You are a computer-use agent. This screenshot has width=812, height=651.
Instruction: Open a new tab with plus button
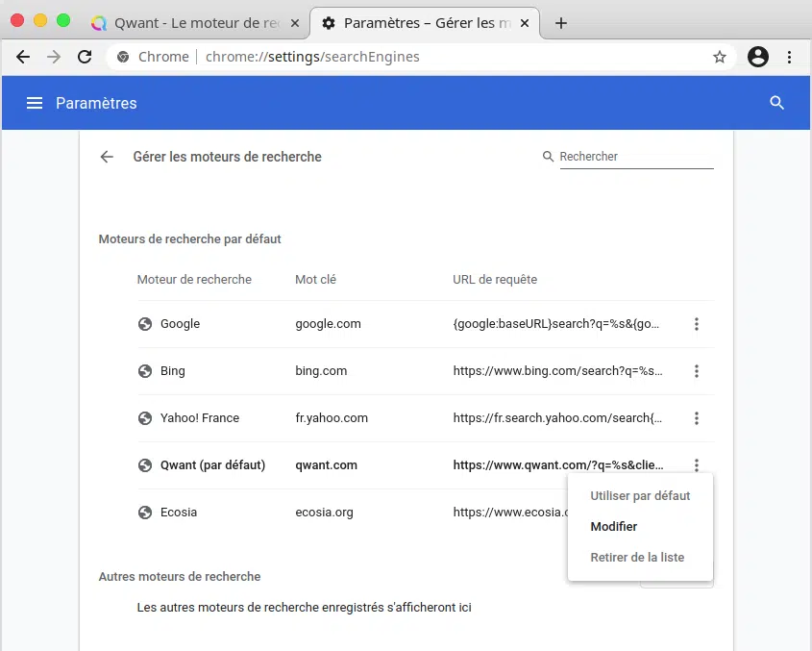561,23
